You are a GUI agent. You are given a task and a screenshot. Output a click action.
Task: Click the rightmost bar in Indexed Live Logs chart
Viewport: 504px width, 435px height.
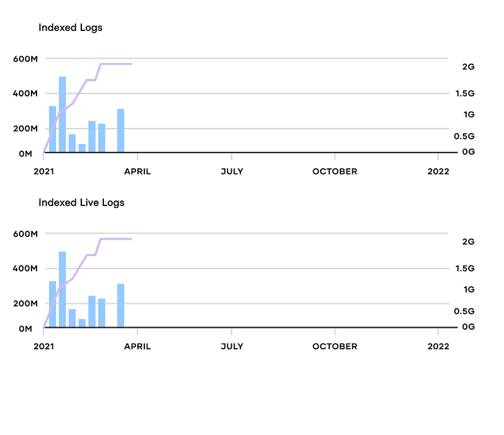120,306
